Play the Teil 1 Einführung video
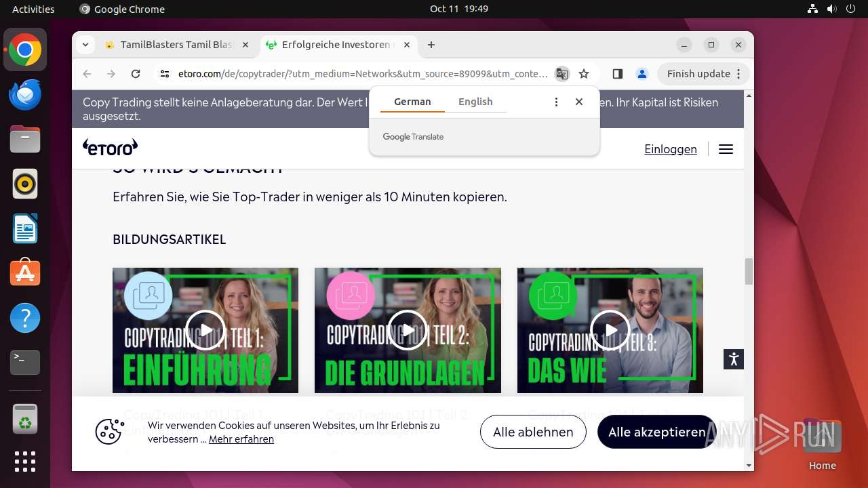The image size is (868, 488). 205,330
